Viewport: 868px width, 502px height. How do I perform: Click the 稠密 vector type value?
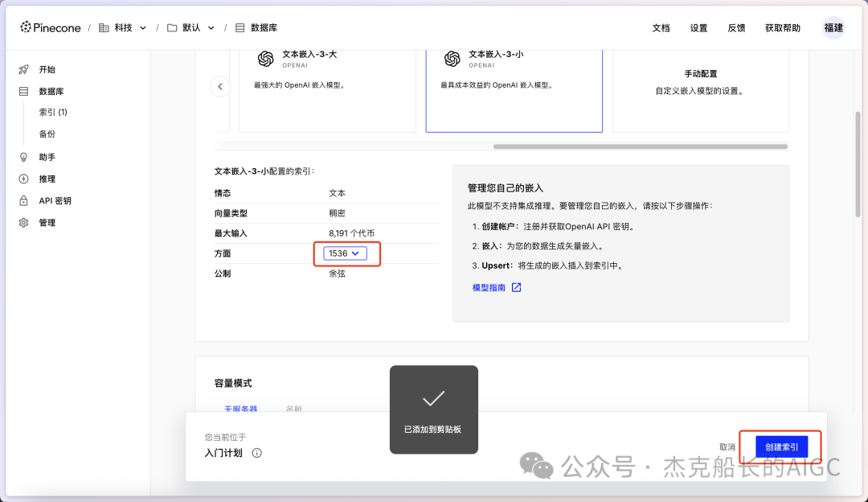[x=337, y=213]
